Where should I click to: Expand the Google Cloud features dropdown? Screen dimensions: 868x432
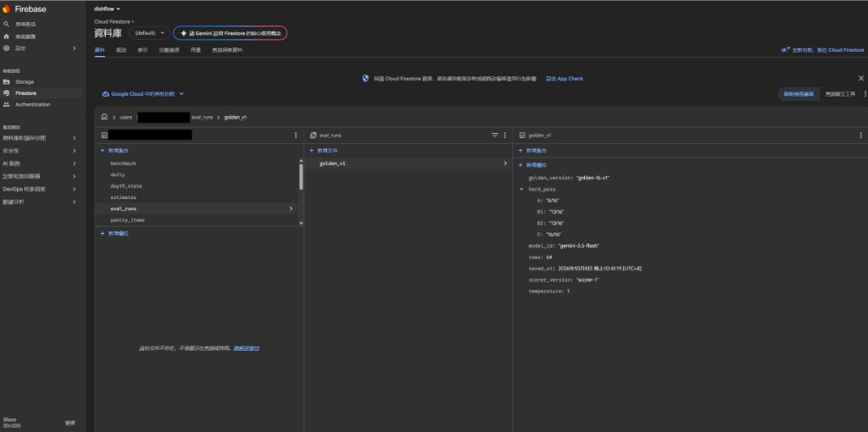coord(142,94)
